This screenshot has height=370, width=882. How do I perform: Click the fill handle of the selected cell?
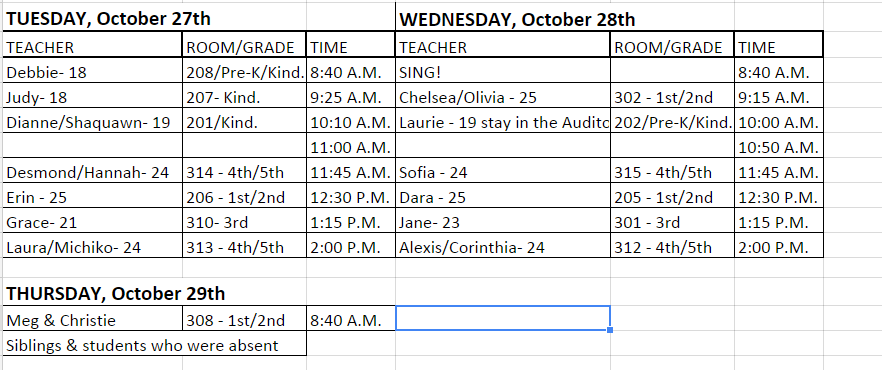[610, 330]
